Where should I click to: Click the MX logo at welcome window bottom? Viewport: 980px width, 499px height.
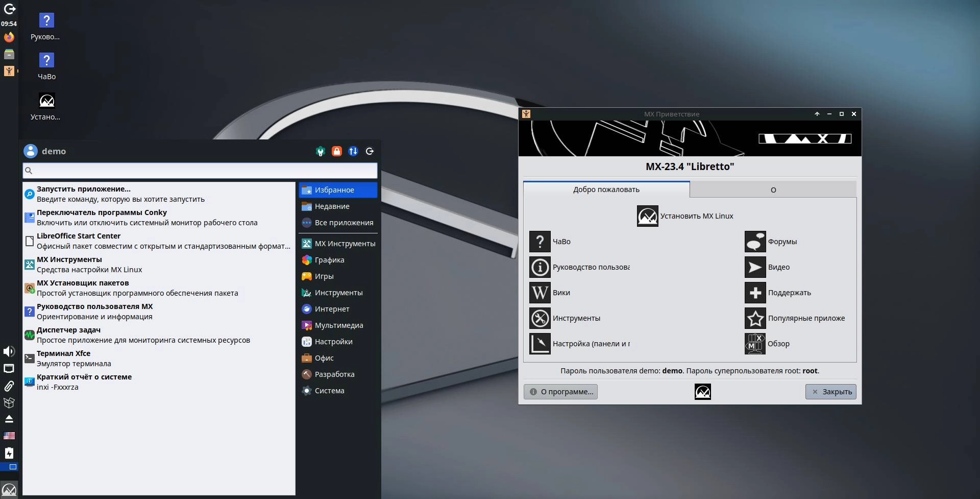(x=703, y=392)
